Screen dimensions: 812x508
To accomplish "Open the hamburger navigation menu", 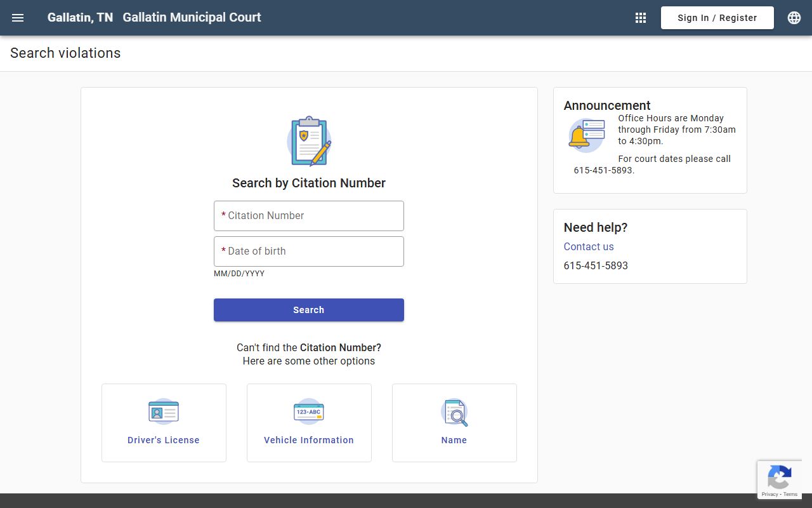I will [x=18, y=18].
